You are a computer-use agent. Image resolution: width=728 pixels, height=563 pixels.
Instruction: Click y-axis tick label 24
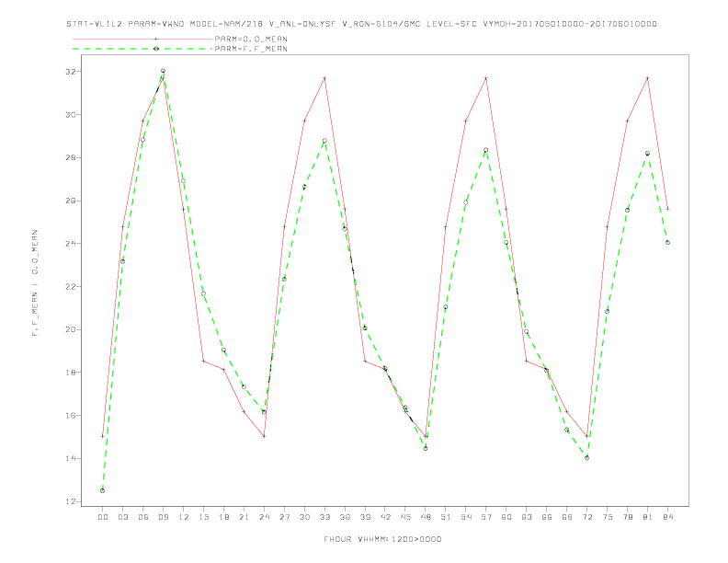[71, 244]
